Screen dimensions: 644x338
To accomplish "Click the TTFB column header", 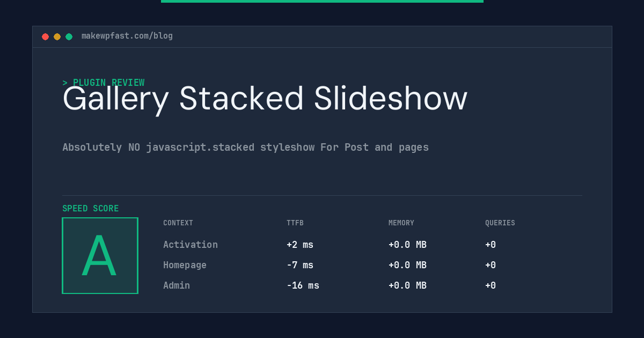I will 295,223.
